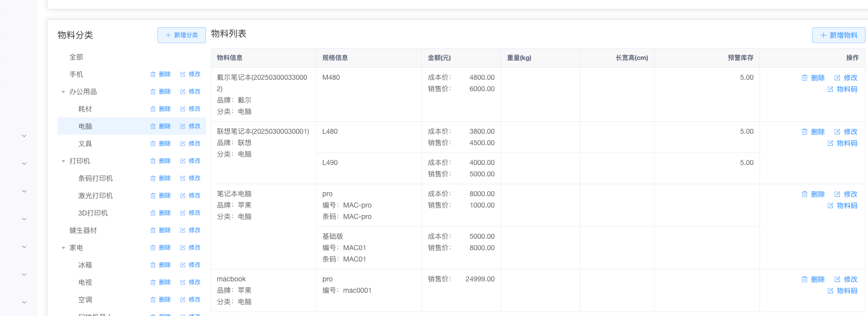Image resolution: width=868 pixels, height=316 pixels.
Task: Select 手机 category in tree
Action: (76, 74)
